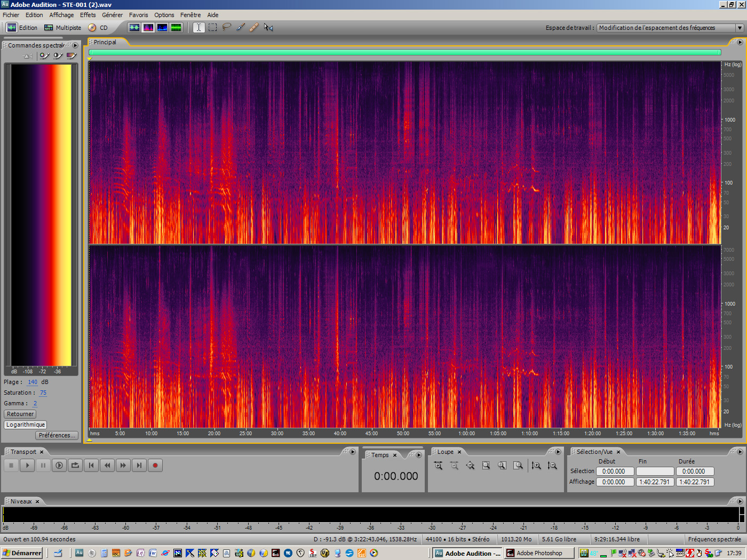The image size is (747, 560).
Task: Click the vertical zoom out icon
Action: [553, 465]
